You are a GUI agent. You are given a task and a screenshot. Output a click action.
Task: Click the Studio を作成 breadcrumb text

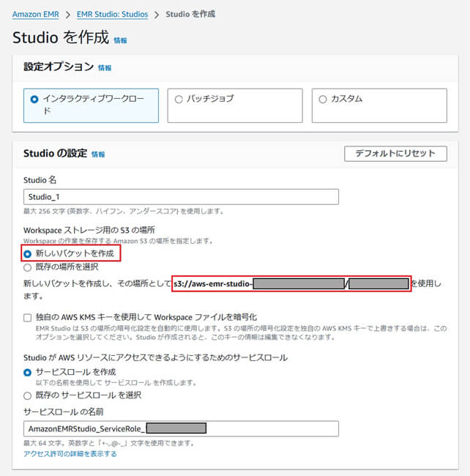(190, 14)
